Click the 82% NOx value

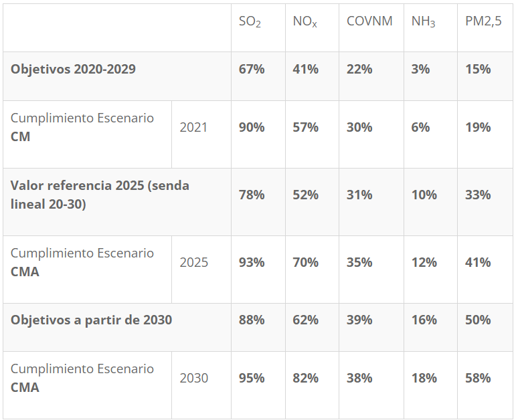pyautogui.click(x=305, y=378)
